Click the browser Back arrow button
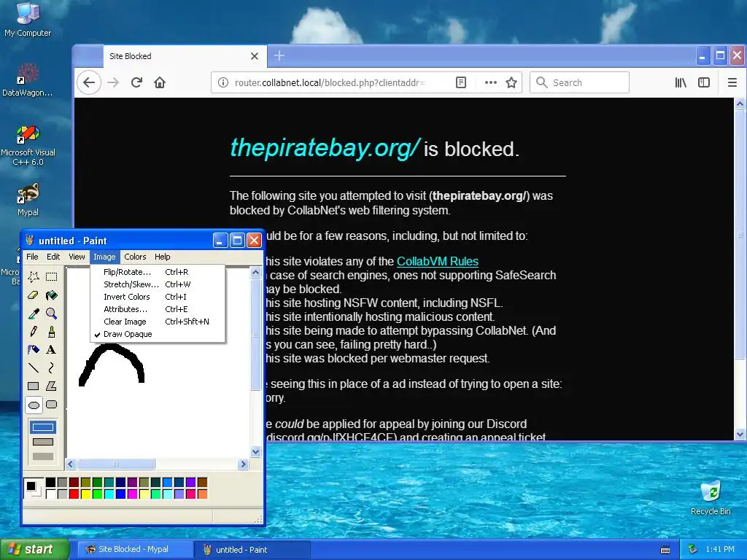Screen dimensions: 747x560 [x=89, y=82]
